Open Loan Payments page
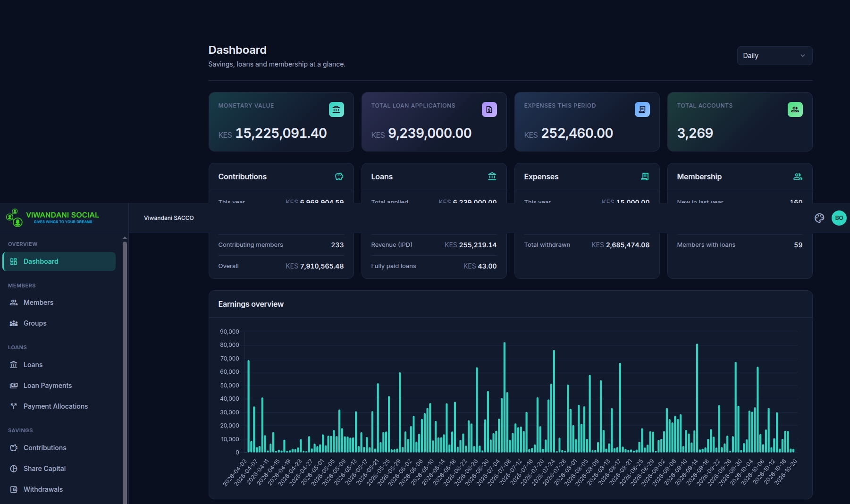Viewport: 850px width, 504px height. point(59,386)
